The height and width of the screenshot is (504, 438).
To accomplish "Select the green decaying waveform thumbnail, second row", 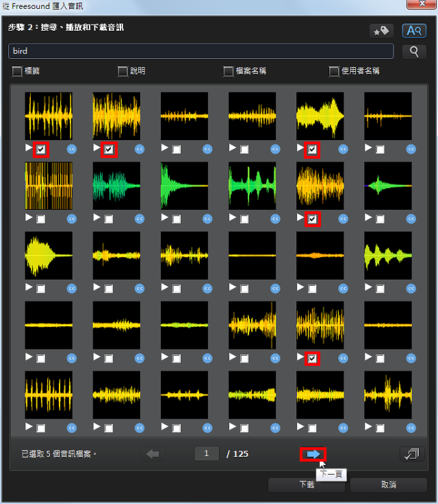I will 184,186.
